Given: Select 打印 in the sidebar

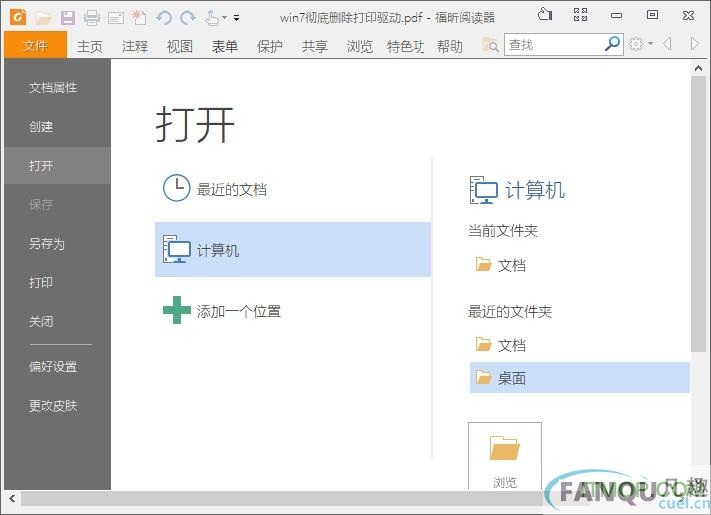Looking at the screenshot, I should tap(58, 282).
